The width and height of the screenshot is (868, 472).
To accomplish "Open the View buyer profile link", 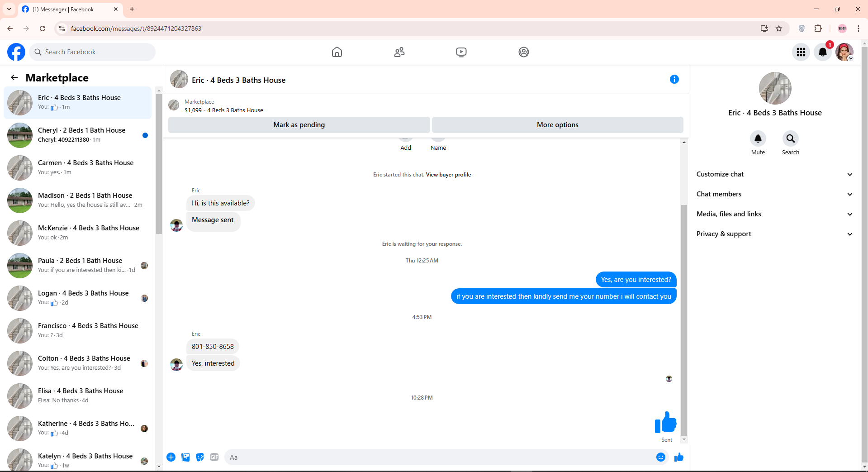I will pos(448,175).
